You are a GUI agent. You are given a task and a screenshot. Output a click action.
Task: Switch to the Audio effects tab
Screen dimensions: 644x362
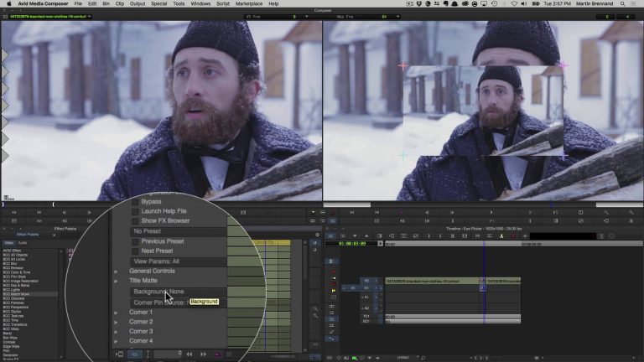[22, 242]
